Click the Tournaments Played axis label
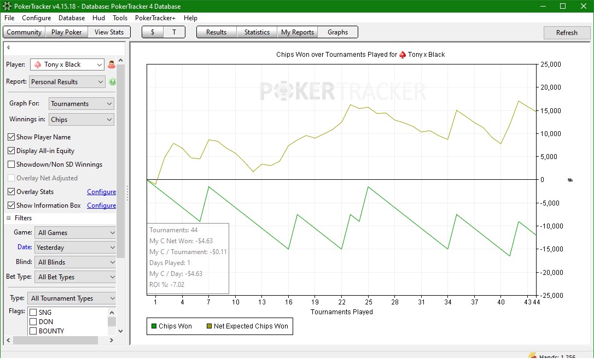The height and width of the screenshot is (364, 594). [x=342, y=312]
